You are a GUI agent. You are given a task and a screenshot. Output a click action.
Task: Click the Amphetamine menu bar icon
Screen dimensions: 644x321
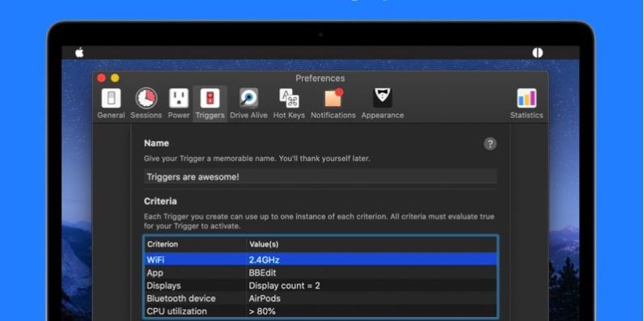pyautogui.click(x=537, y=53)
